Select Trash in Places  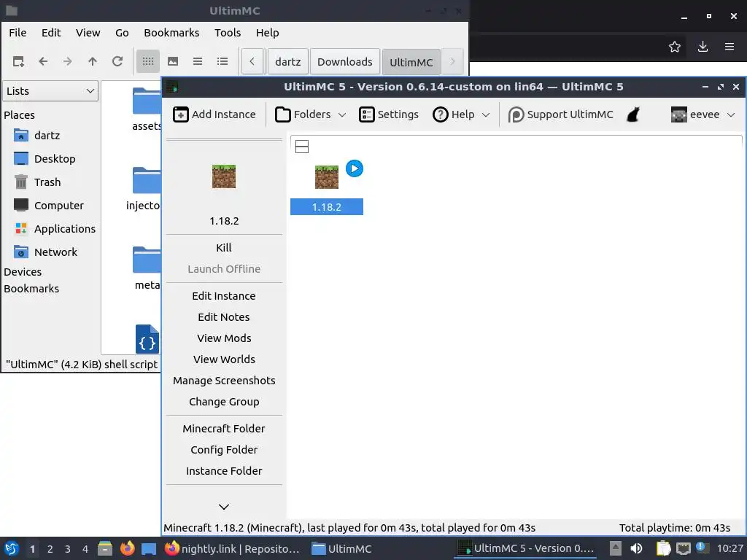pos(38,182)
